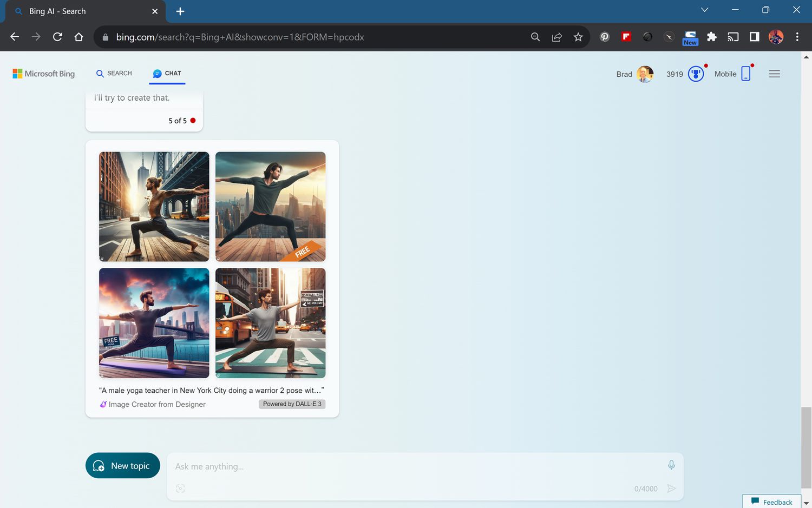Viewport: 812px width, 508px height.
Task: Toggle the browser side panel
Action: (x=754, y=37)
